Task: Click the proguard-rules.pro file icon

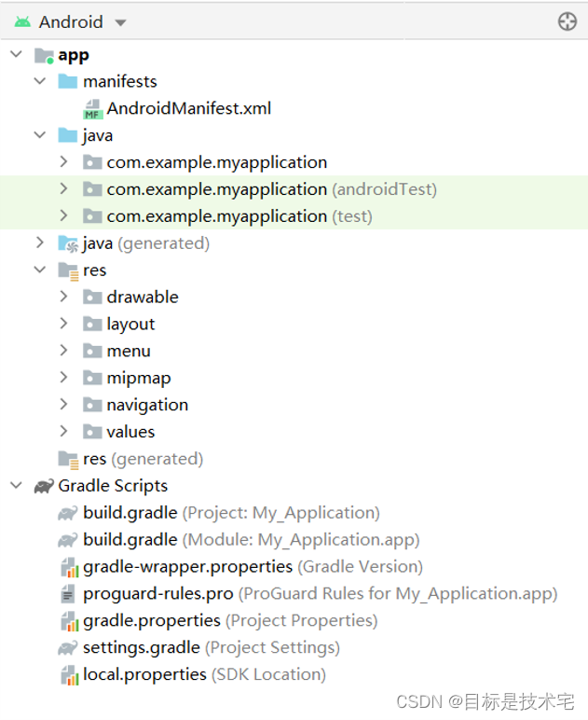Action: 68,594
